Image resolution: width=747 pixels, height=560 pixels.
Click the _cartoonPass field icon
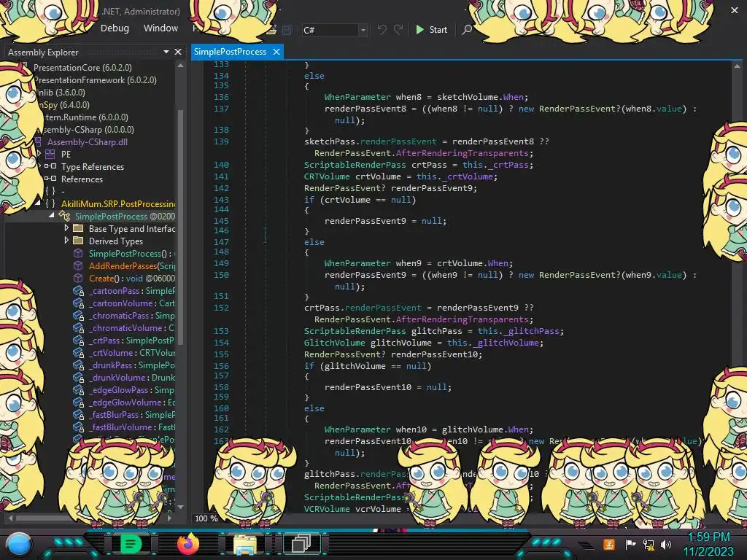coord(78,290)
